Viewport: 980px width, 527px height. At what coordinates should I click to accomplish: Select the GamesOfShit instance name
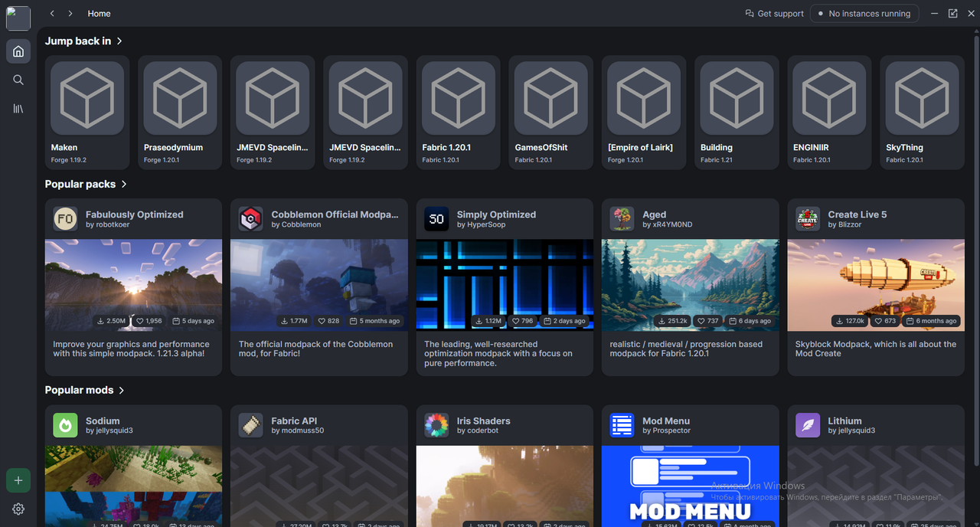541,148
